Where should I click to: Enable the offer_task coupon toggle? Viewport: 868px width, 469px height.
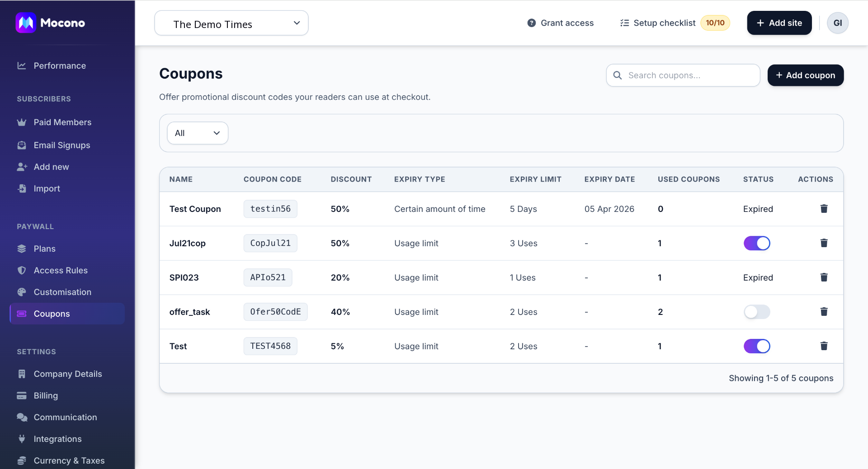pyautogui.click(x=757, y=312)
